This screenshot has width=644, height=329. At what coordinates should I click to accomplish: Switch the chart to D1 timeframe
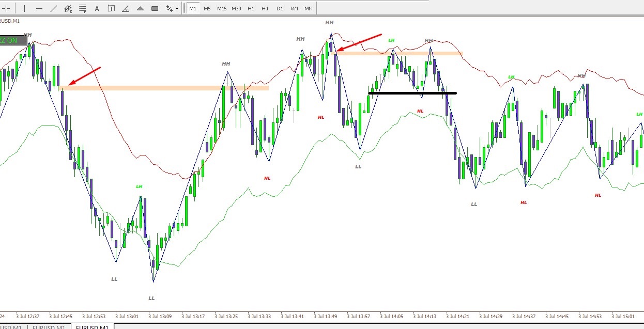click(280, 8)
